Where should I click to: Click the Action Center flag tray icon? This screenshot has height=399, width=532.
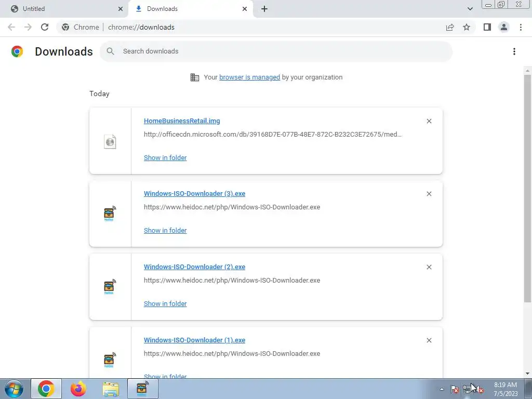[455, 389]
